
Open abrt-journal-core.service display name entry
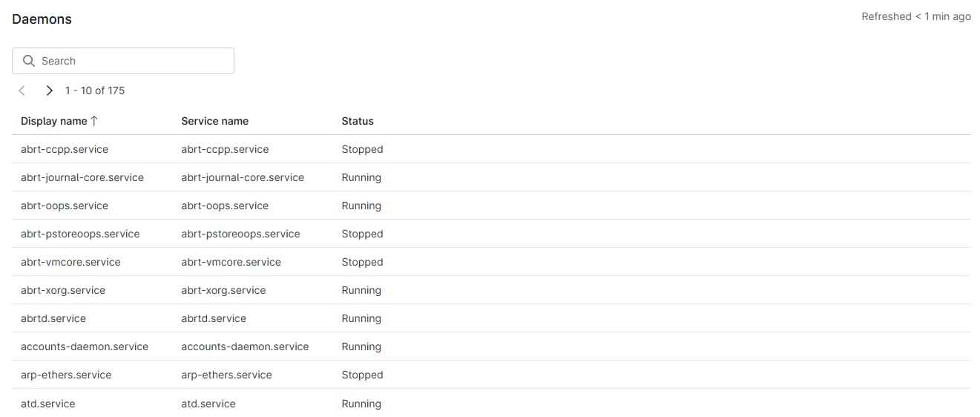click(82, 177)
